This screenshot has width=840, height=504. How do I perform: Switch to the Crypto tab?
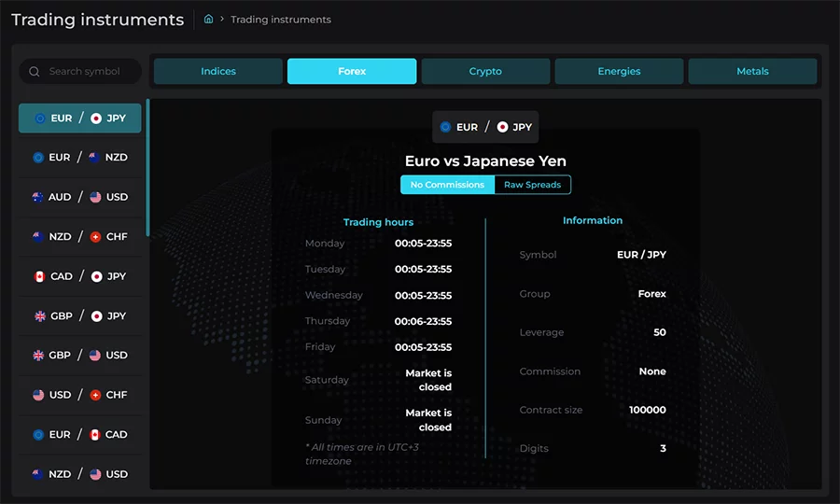tap(485, 71)
